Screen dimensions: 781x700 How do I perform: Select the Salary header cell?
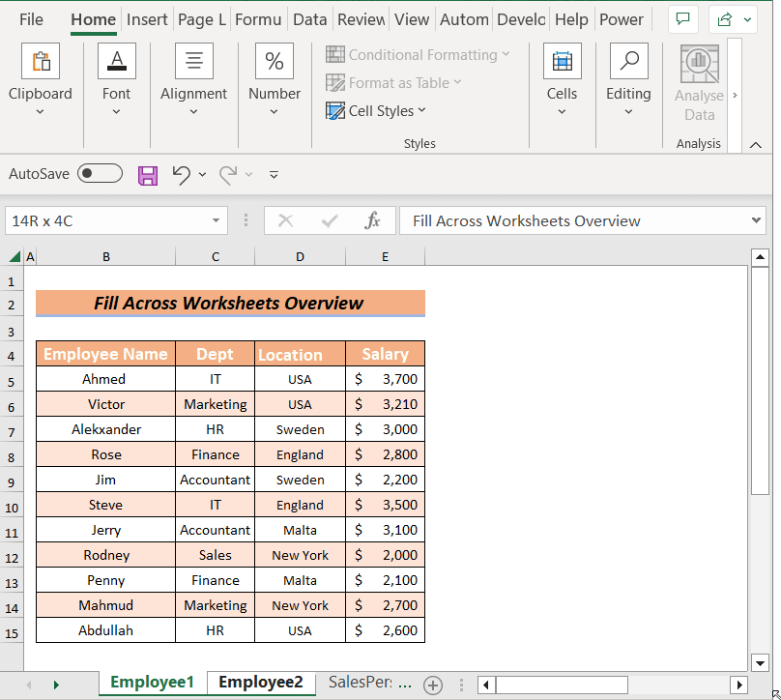tap(385, 354)
